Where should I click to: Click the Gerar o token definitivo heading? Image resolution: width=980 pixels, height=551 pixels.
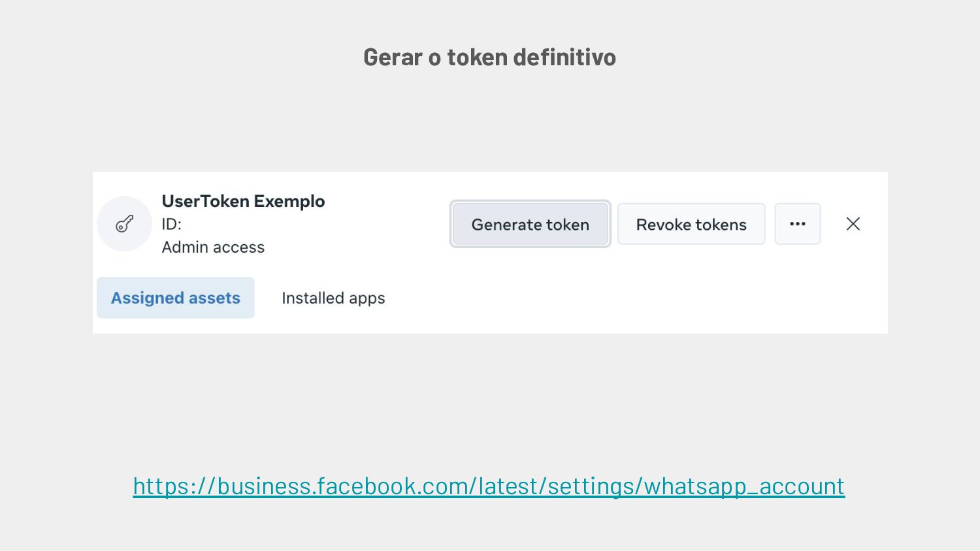[489, 57]
